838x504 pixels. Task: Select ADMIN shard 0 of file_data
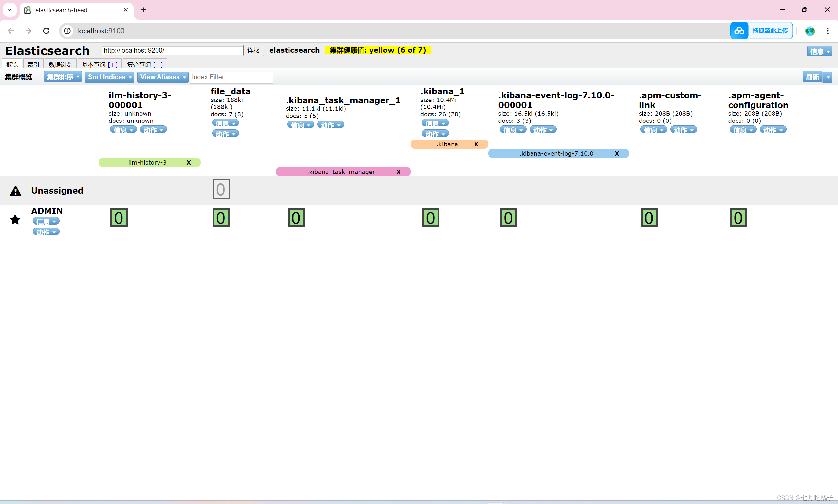click(x=221, y=217)
